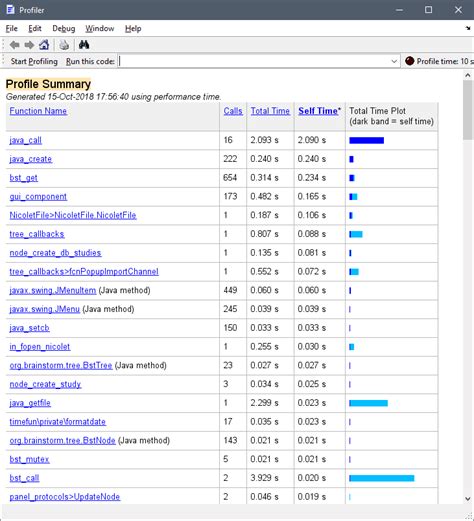Open bst_get function details
The image size is (474, 521).
pos(23,178)
